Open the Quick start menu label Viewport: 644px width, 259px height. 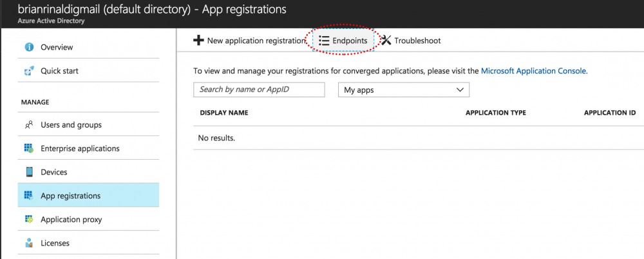(59, 71)
